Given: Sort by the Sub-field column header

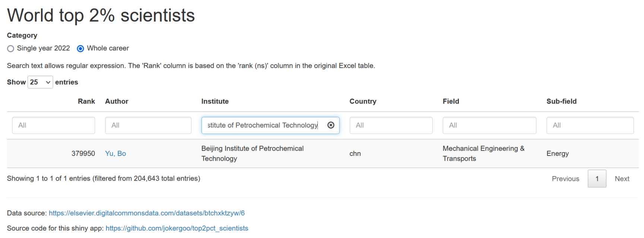Looking at the screenshot, I should (561, 101).
